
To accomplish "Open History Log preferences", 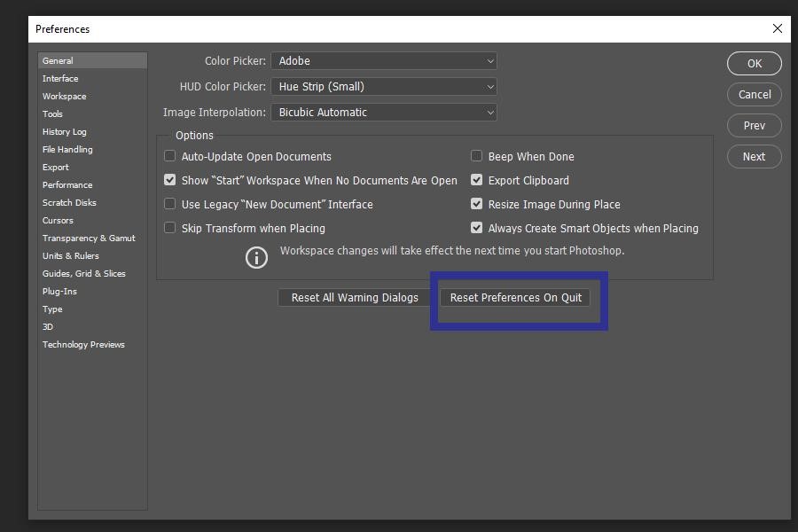I will (92, 131).
